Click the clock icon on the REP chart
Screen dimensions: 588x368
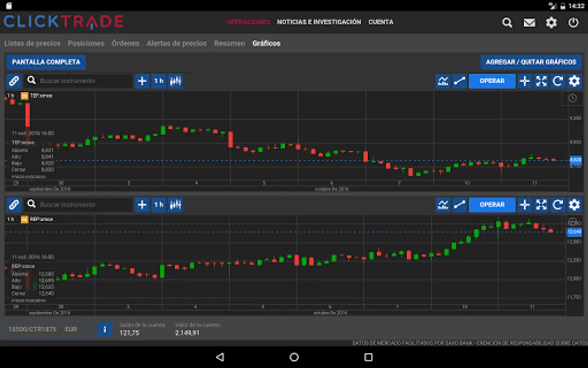click(x=572, y=222)
